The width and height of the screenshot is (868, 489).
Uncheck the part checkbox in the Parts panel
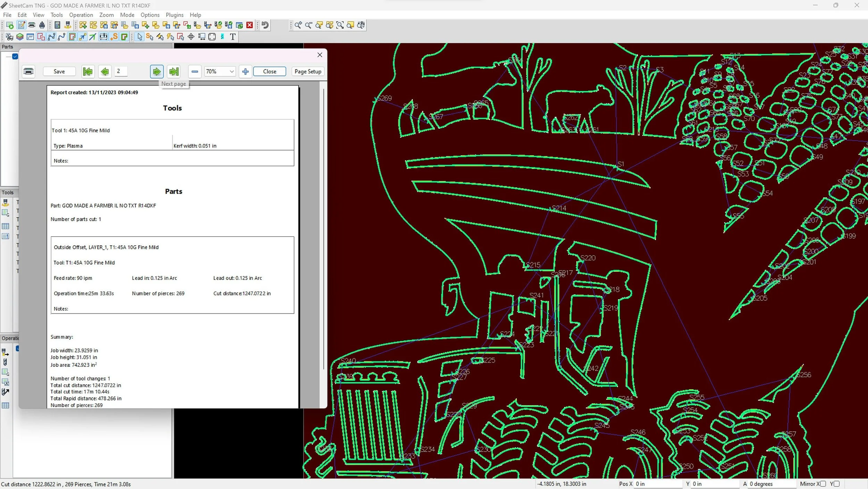pyautogui.click(x=15, y=56)
